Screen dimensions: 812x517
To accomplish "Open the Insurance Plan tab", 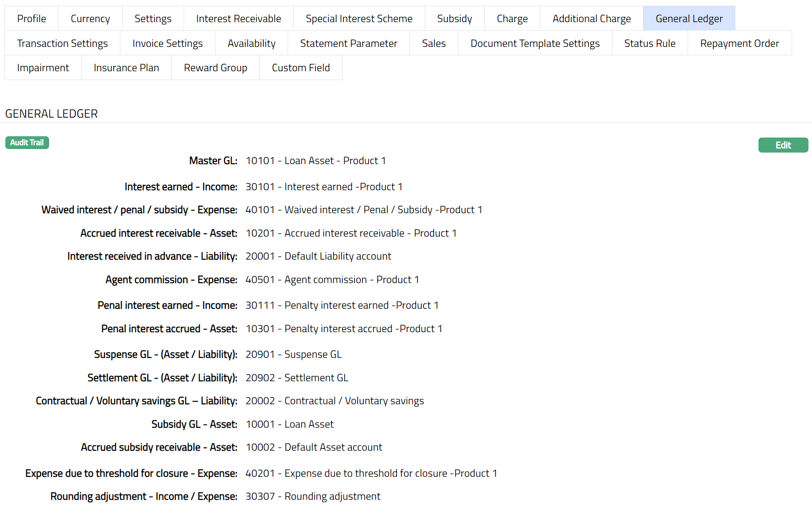I will click(x=126, y=68).
